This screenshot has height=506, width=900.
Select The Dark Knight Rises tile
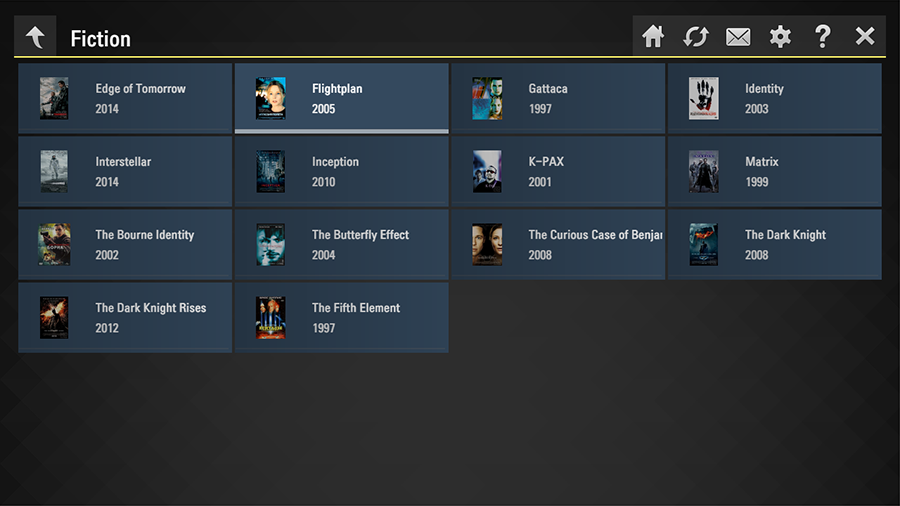click(x=125, y=317)
